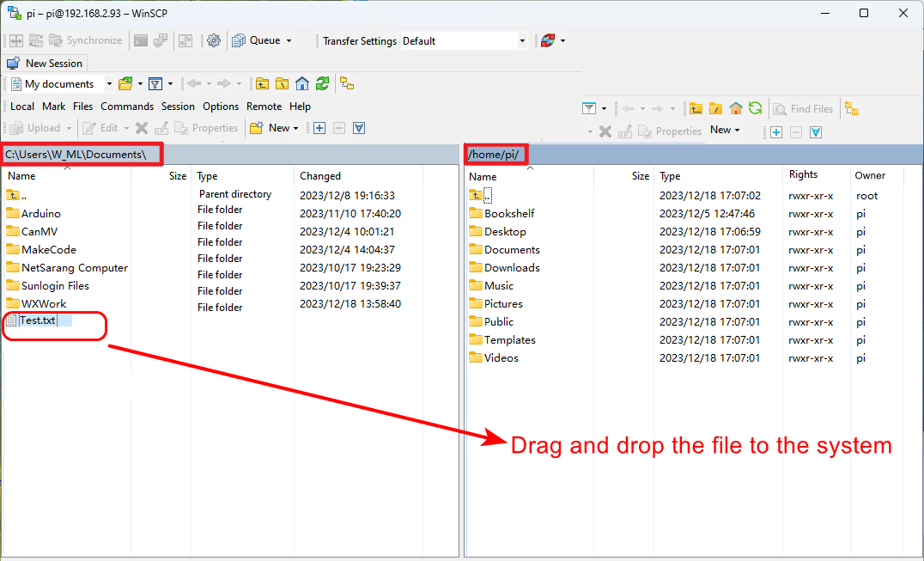Go to root directory in local panel

tap(283, 83)
